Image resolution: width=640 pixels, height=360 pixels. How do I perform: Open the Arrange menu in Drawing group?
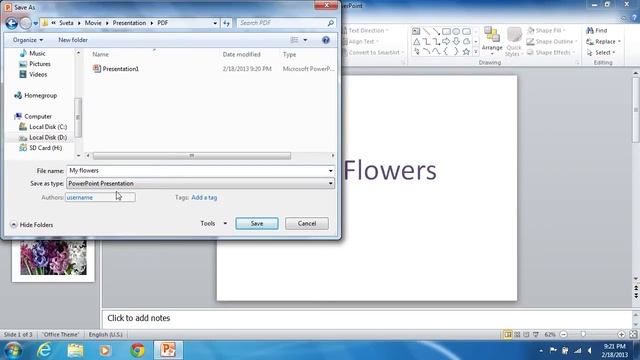click(x=492, y=41)
